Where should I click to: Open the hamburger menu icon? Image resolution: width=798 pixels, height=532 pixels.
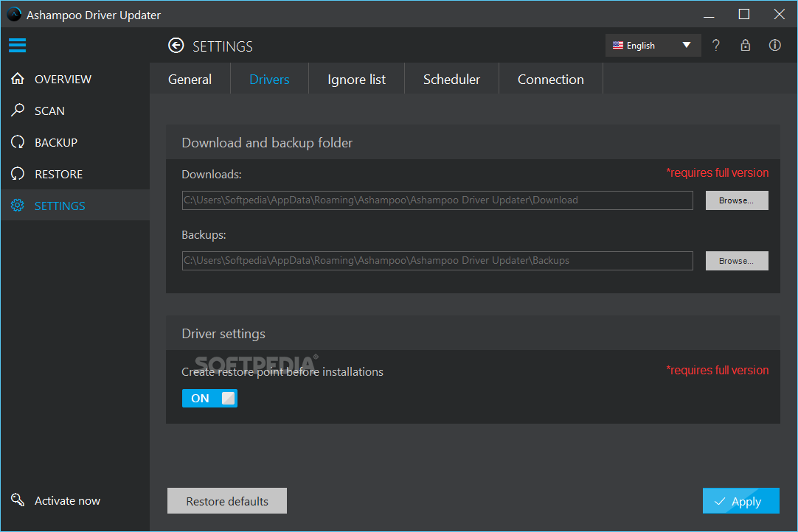[17, 45]
